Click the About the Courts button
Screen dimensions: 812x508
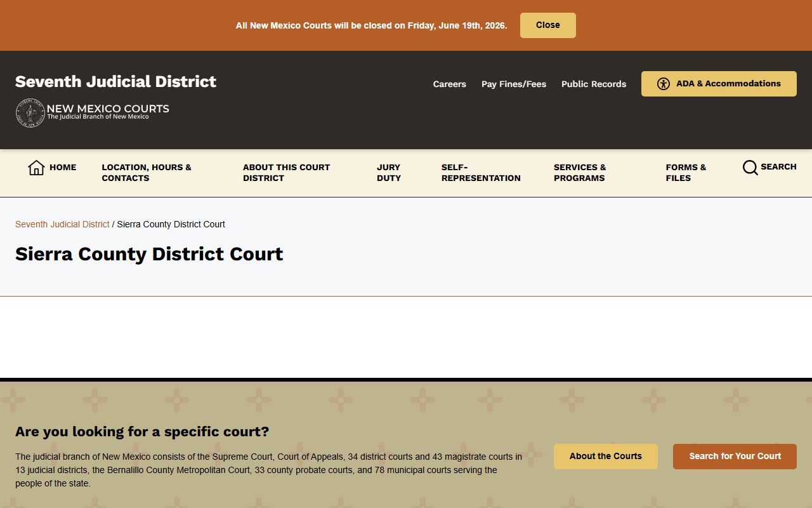605,457
